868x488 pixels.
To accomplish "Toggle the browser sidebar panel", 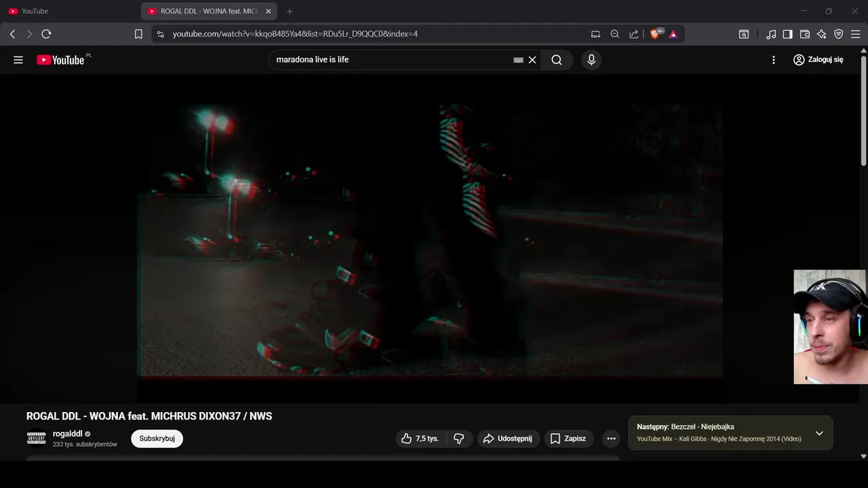I will pos(788,34).
